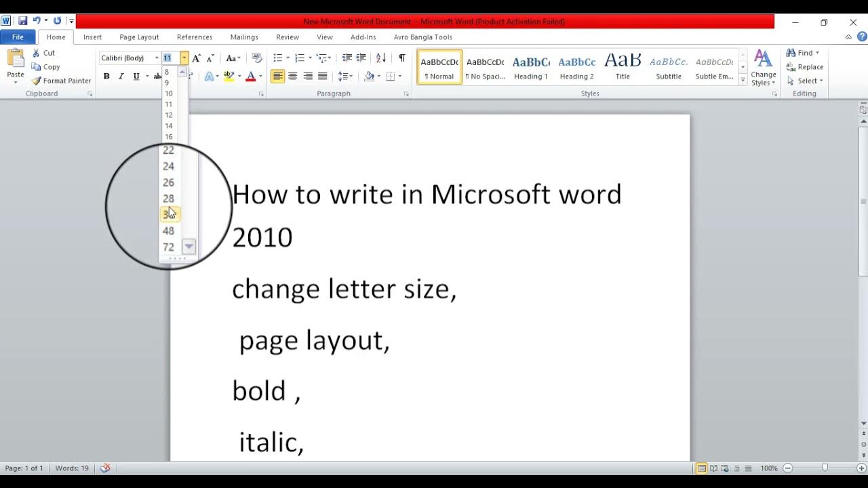Click the Justify alignment icon
This screenshot has height=488, width=868.
coord(323,77)
